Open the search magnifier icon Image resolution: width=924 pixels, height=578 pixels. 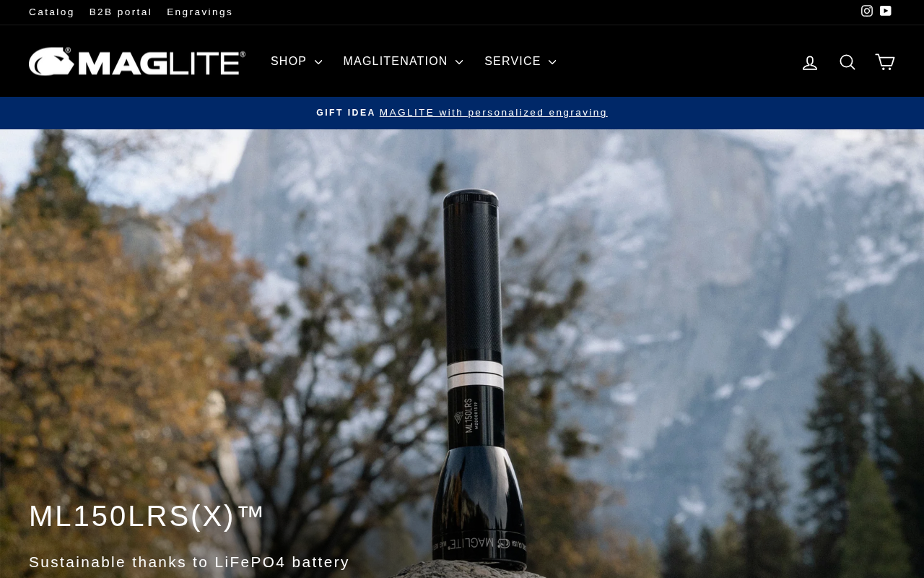pos(847,62)
